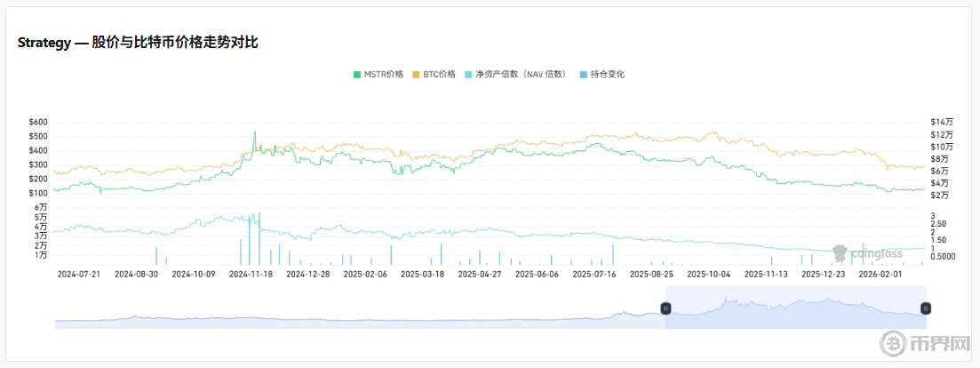This screenshot has height=368, width=980.
Task: Click the 0.5000 NAV axis label
Action: [943, 256]
